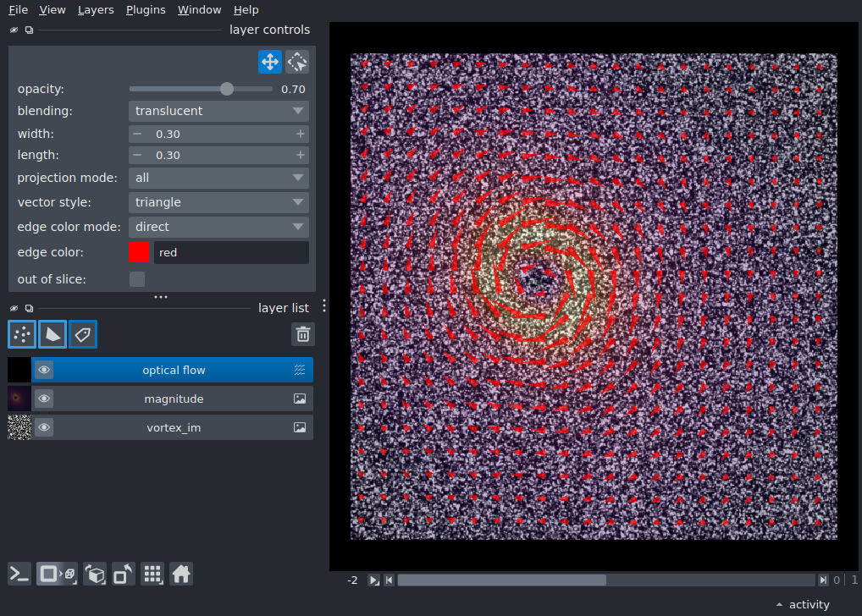Open the edge color mode dropdown
This screenshot has width=862, height=616.
click(x=218, y=227)
